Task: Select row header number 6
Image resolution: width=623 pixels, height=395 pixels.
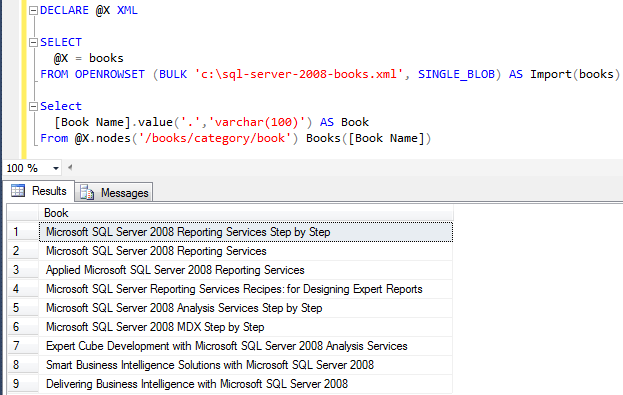Action: (x=23, y=327)
